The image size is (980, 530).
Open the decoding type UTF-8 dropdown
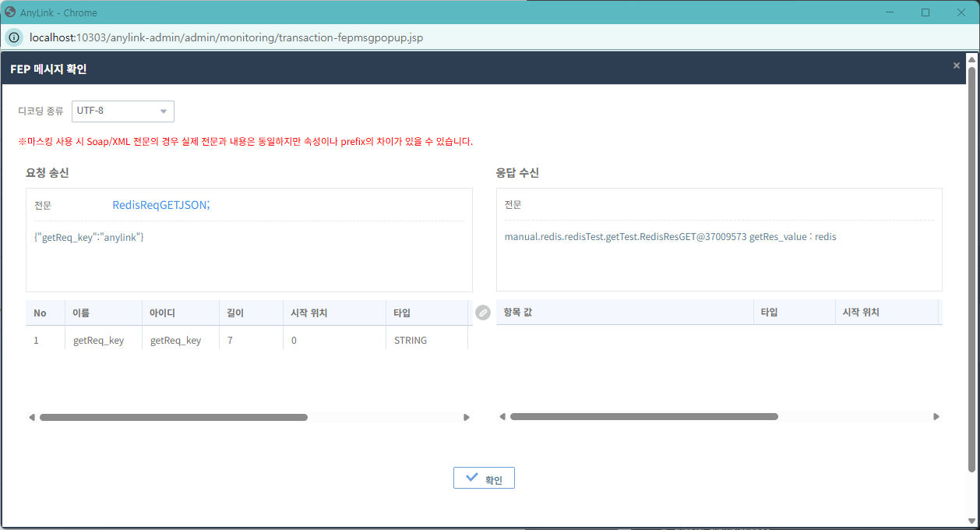(123, 111)
